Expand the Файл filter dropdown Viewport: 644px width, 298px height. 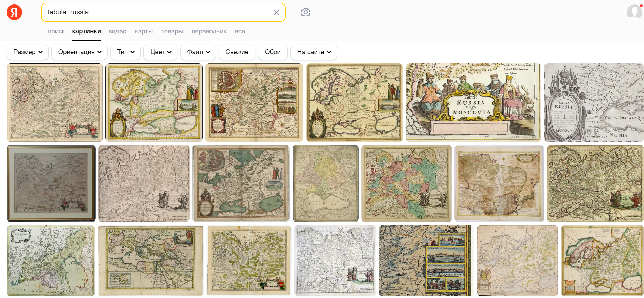[198, 52]
